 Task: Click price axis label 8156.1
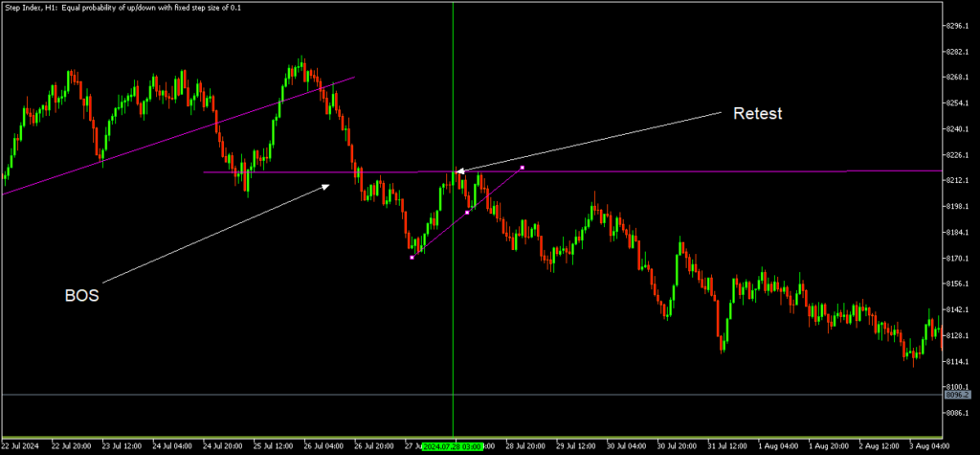click(958, 284)
